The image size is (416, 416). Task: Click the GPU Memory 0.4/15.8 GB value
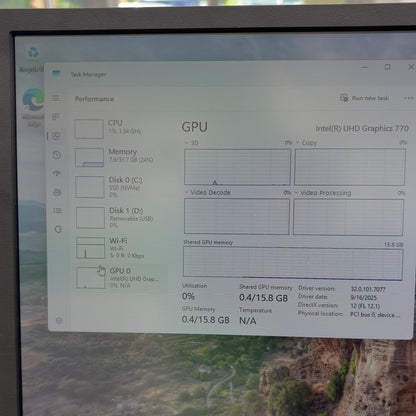[x=206, y=320]
